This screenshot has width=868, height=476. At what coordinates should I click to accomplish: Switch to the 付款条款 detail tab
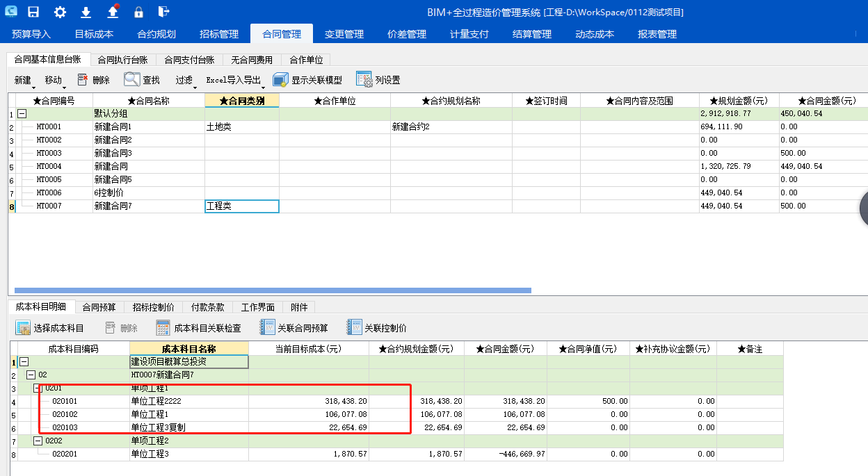click(207, 307)
